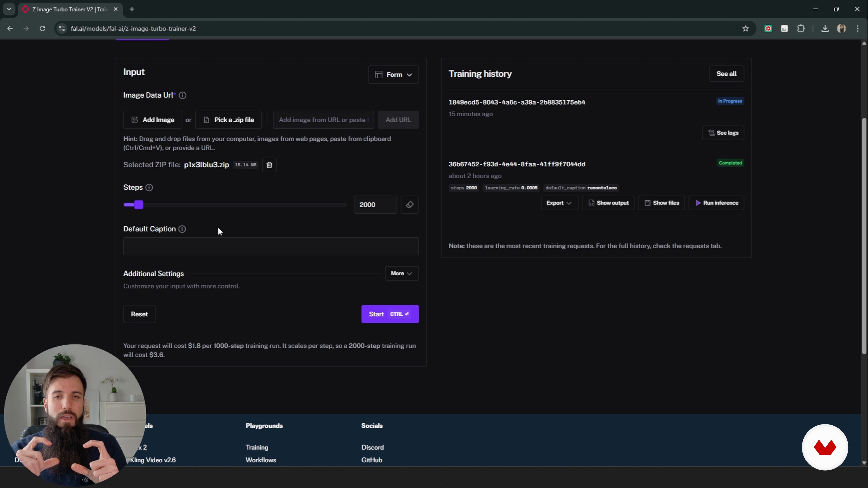Bookmark this page with the star icon
The width and height of the screenshot is (868, 488).
tap(745, 29)
